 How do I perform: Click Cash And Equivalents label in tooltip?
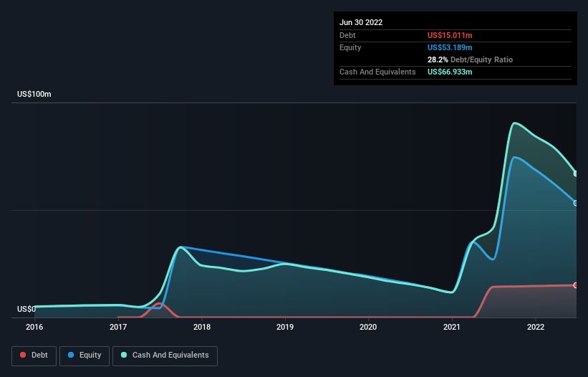coord(377,72)
